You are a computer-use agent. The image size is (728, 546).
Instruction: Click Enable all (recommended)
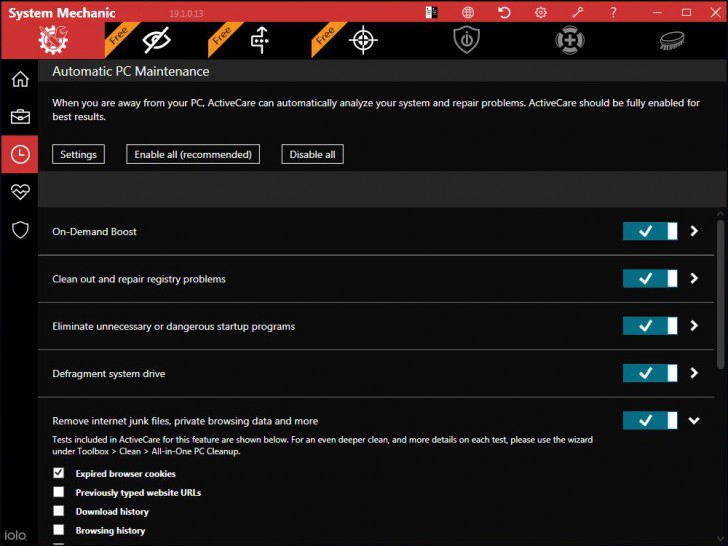tap(193, 154)
